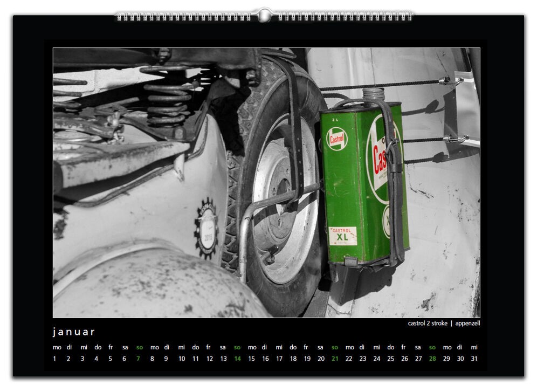Image resolution: width=537 pixels, height=392 pixels.
Task: Select date 24 in the calendar row
Action: pyautogui.click(x=376, y=359)
